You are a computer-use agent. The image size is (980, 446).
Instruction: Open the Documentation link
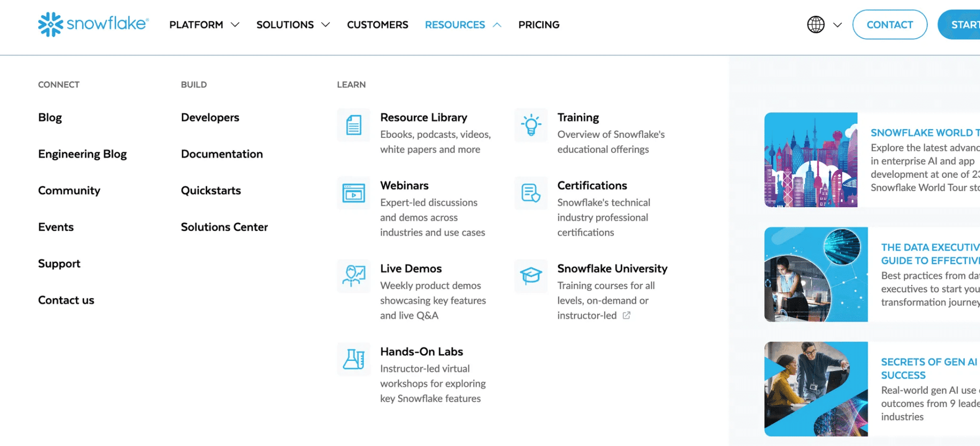[x=222, y=154]
